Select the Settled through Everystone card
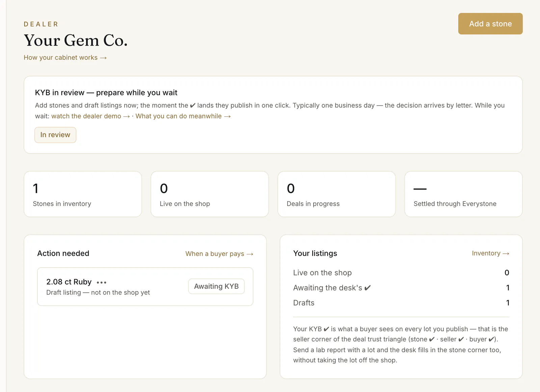540x392 pixels. click(x=463, y=194)
